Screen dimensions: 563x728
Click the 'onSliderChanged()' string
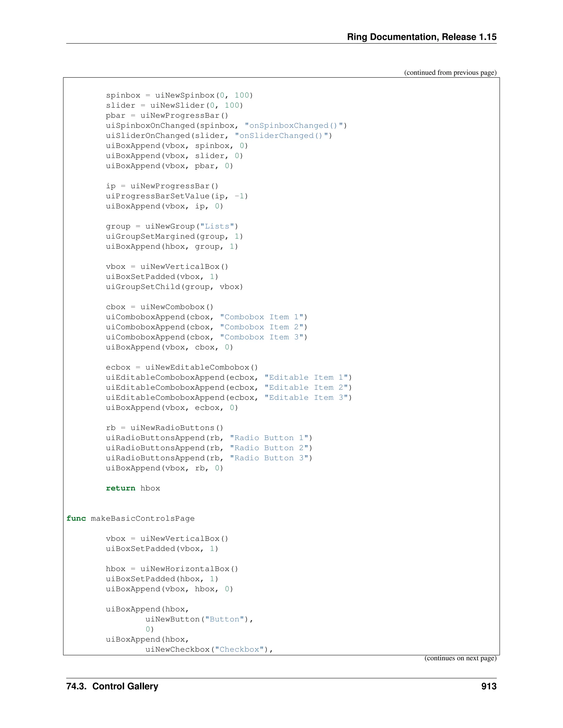[x=281, y=136]
